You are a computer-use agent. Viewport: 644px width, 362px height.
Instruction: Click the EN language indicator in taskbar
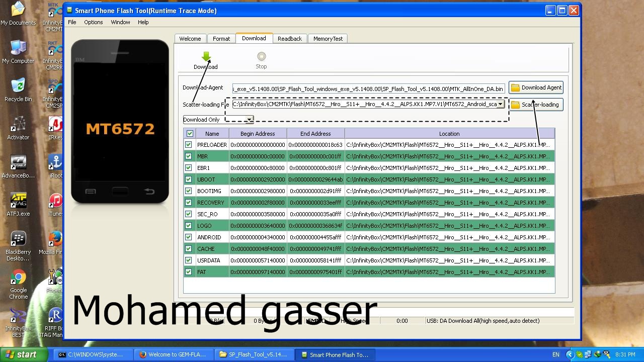556,354
